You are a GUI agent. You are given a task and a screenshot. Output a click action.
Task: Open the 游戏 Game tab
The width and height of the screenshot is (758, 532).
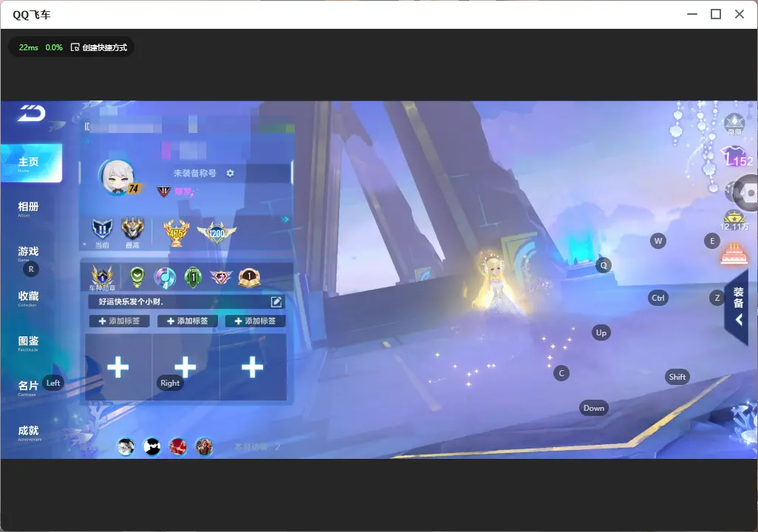pyautogui.click(x=28, y=253)
